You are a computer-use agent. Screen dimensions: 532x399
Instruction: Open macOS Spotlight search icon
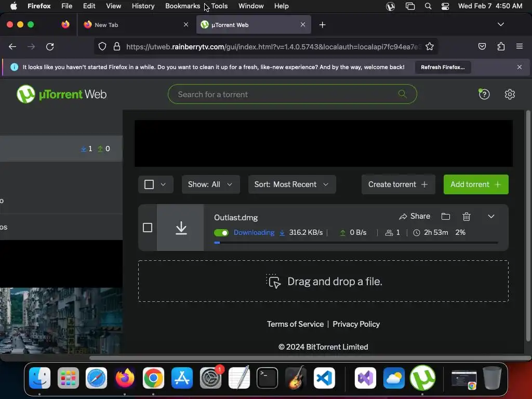428,6
